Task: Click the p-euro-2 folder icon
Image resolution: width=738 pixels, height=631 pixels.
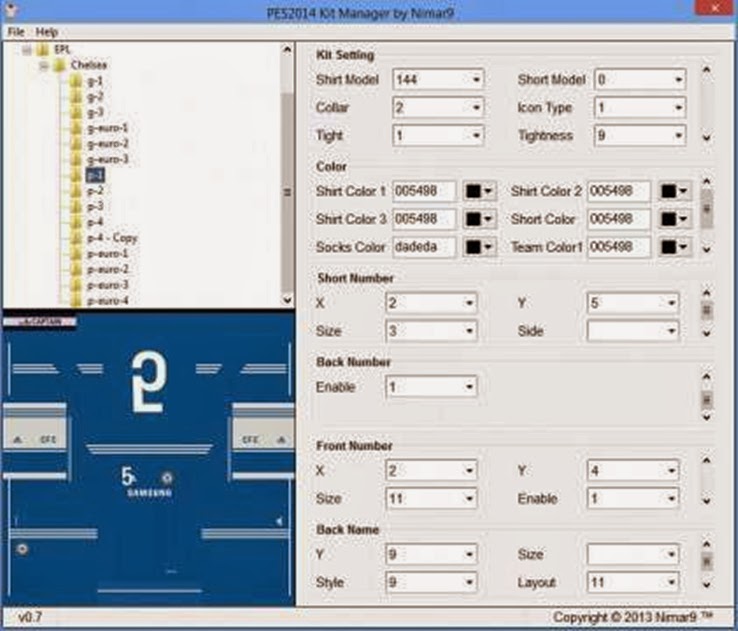Action: coord(76,269)
